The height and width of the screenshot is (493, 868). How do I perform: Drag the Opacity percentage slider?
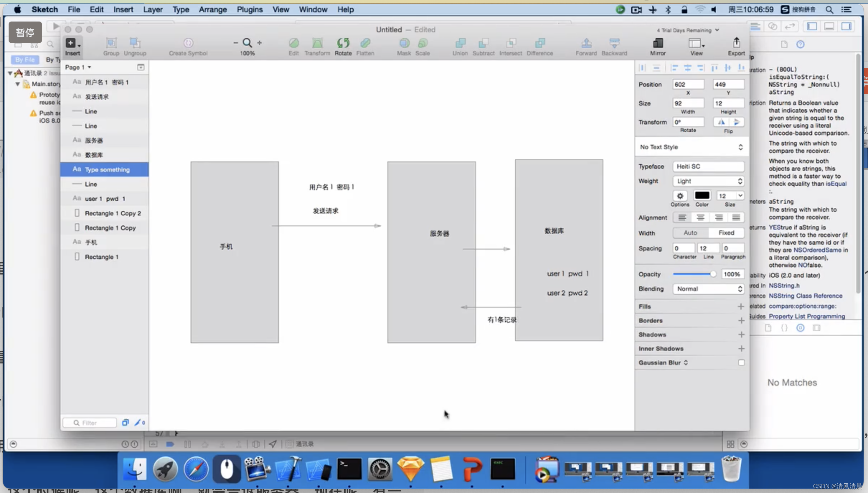711,274
